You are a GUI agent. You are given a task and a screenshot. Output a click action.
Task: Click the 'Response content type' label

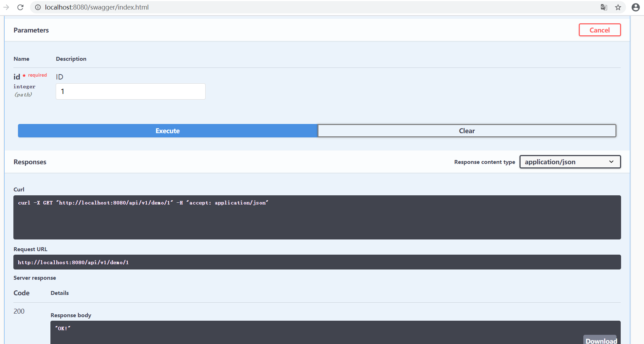click(485, 162)
